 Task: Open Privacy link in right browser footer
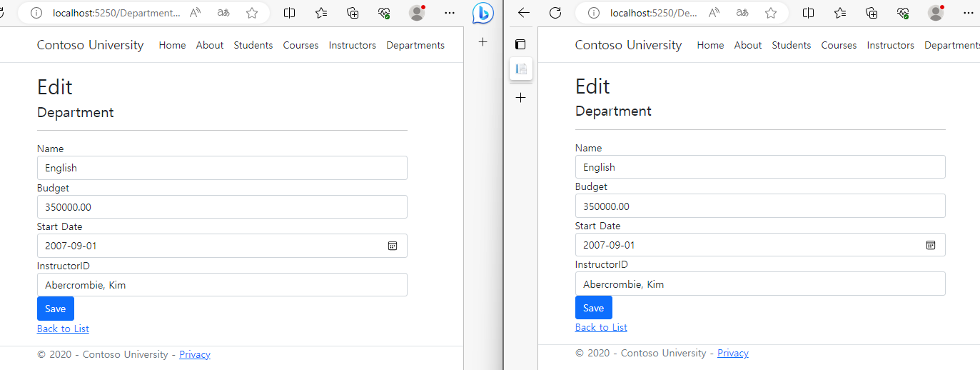coord(733,353)
